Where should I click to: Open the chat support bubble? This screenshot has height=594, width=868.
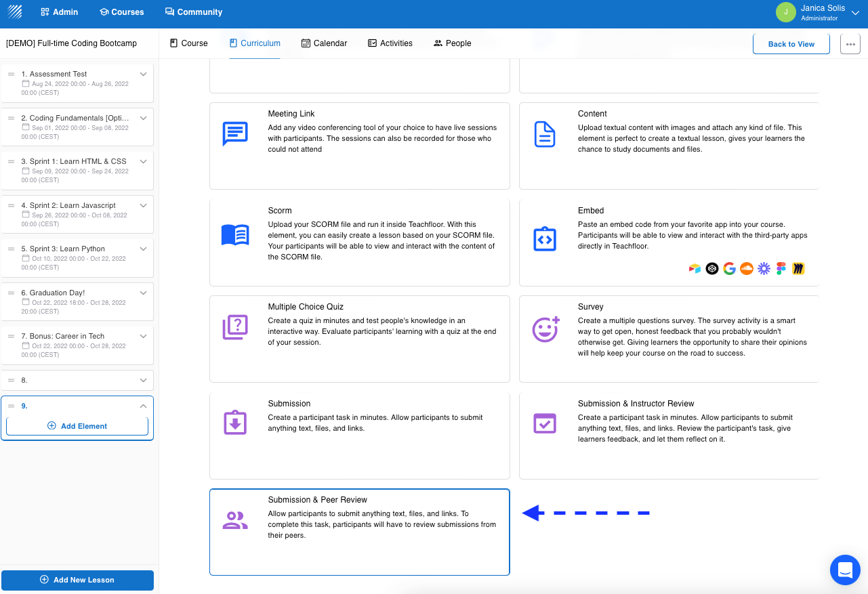coord(845,570)
